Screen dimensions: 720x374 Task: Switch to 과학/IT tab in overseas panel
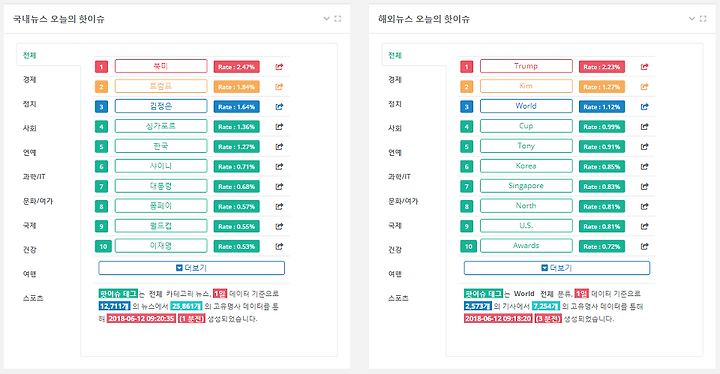point(399,176)
